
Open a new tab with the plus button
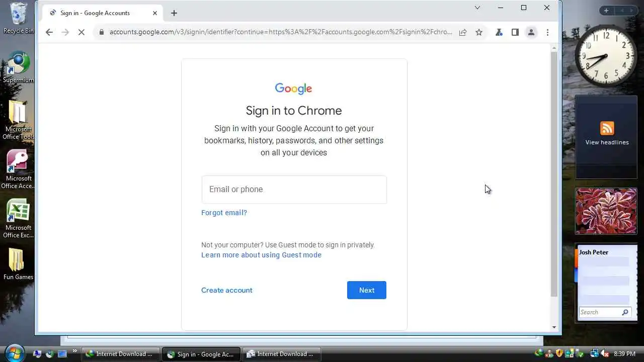coord(174,13)
